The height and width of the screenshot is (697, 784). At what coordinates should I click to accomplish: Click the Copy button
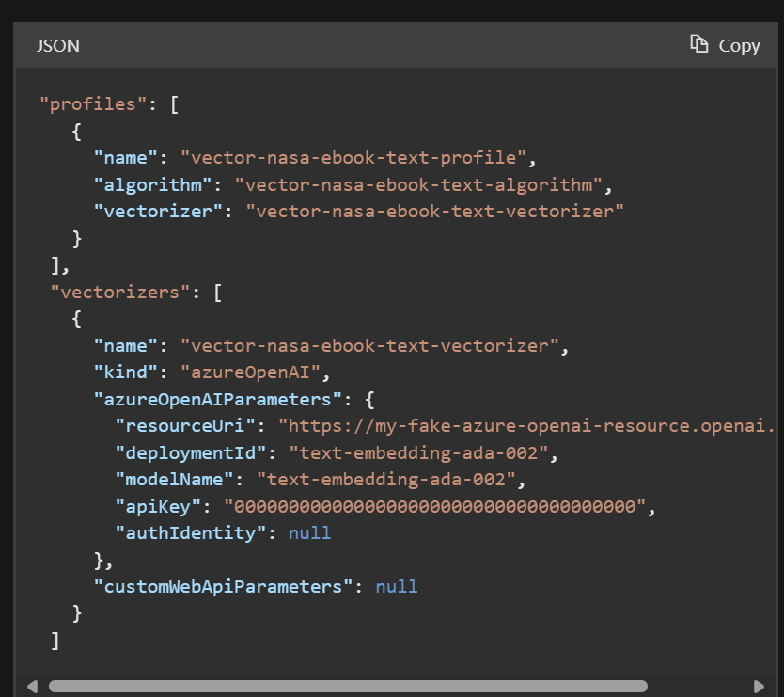pos(725,45)
